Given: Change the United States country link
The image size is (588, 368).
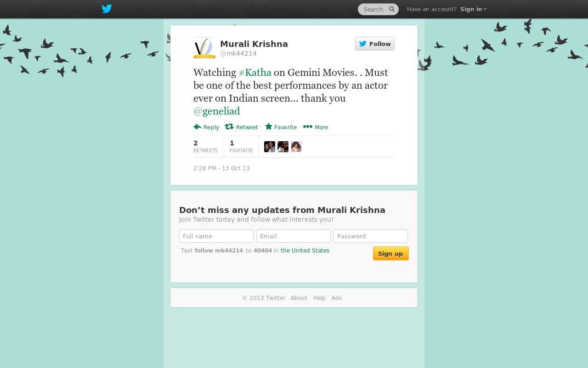Looking at the screenshot, I should click(305, 251).
